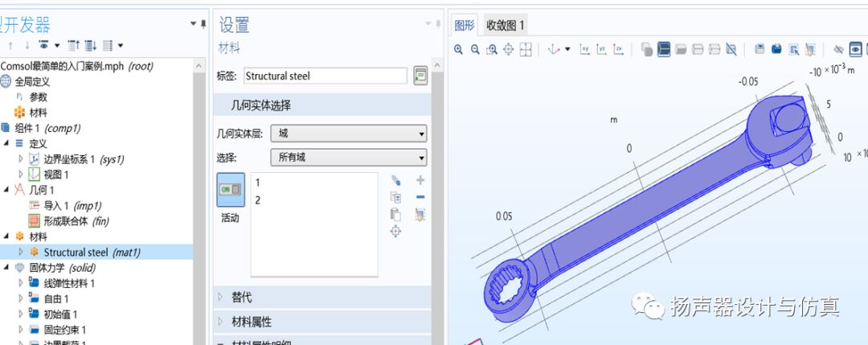Select the 图形 tab

coord(465,25)
